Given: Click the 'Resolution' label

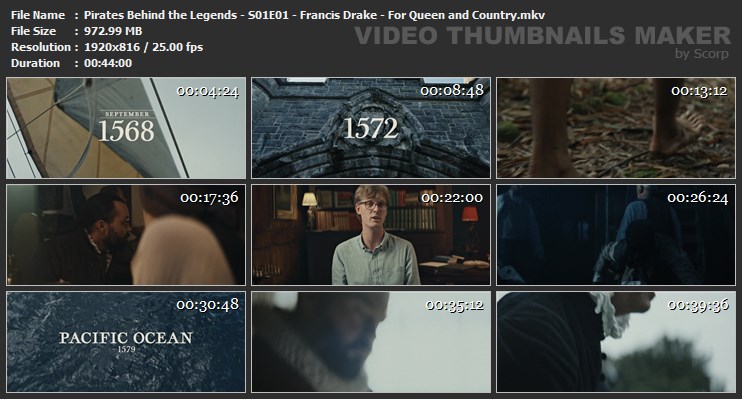Looking at the screenshot, I should tap(41, 47).
